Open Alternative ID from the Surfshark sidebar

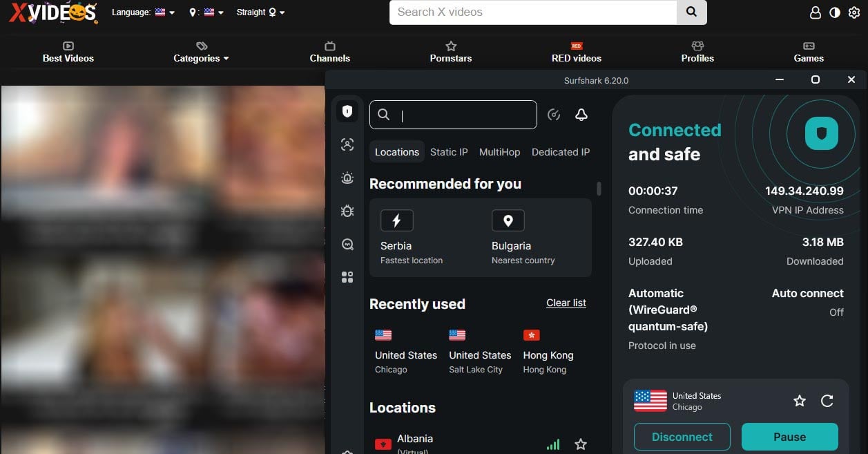[x=347, y=144]
